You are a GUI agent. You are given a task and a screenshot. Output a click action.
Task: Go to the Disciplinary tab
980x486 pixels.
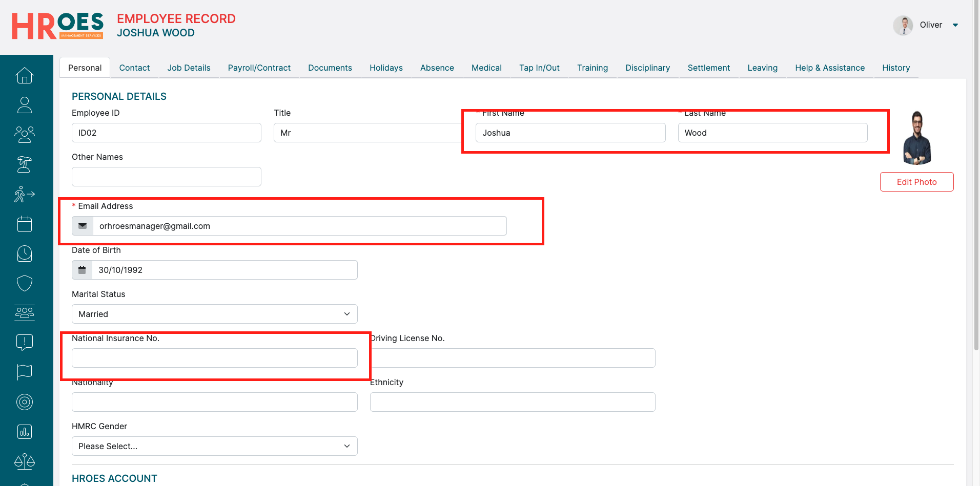pos(647,68)
